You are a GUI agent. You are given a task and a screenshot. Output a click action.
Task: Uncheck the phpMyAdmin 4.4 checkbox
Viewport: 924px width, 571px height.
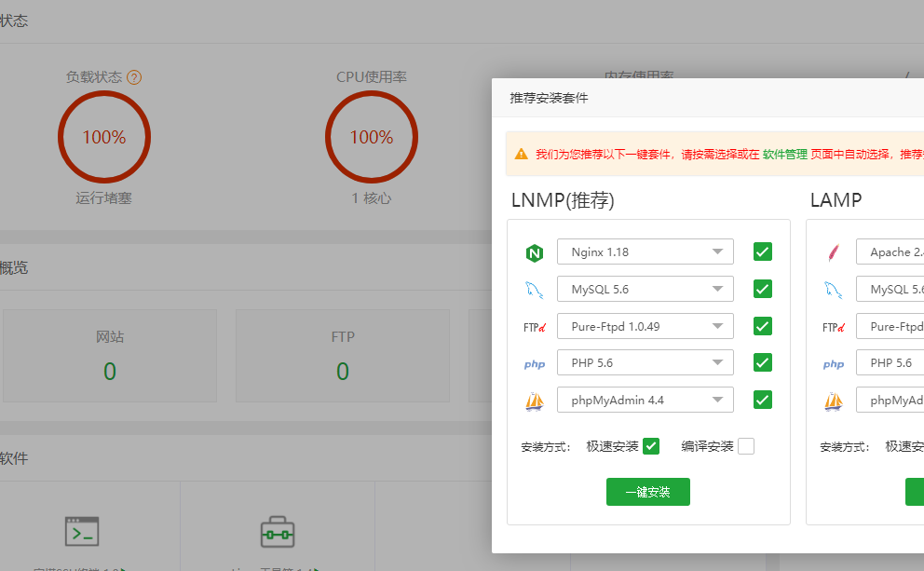point(763,400)
